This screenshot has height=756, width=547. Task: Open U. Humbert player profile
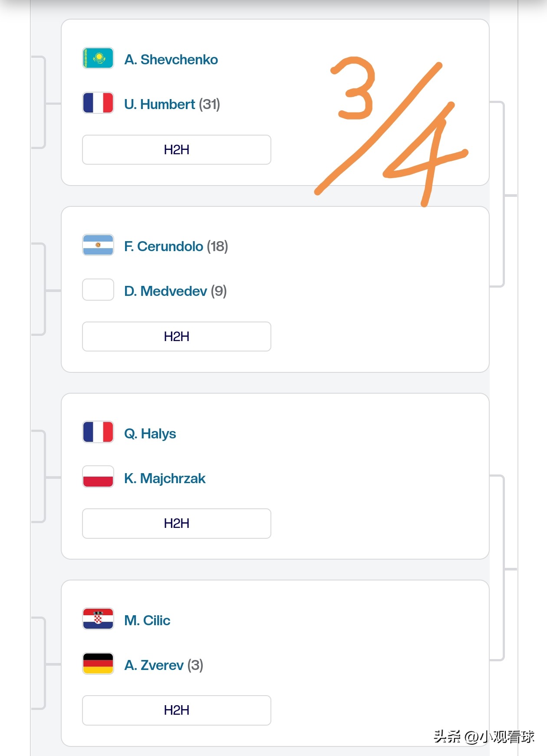click(160, 104)
